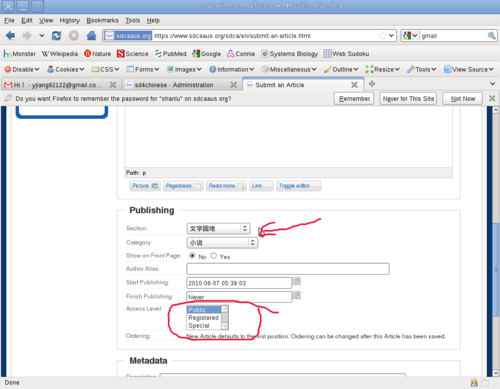
Task: Open the CSS web developer menu
Action: tap(105, 69)
